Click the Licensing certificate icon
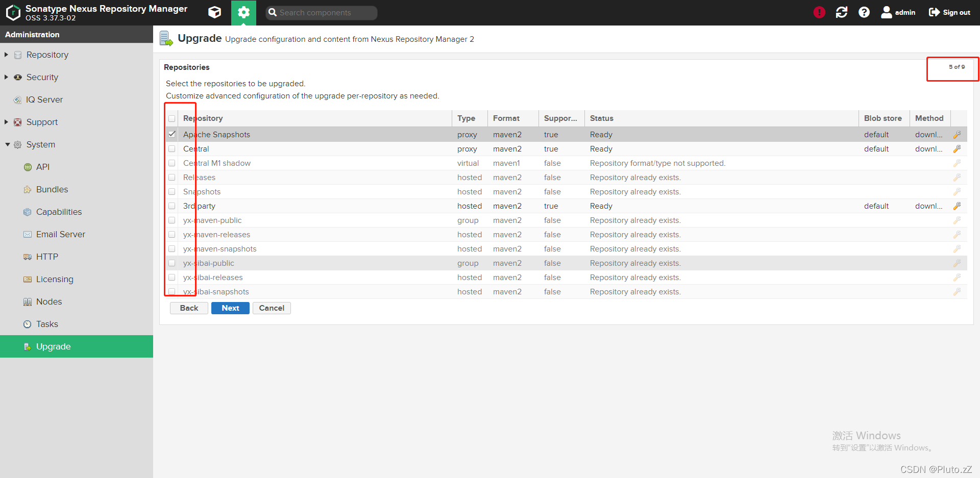Screen dimensions: 980x478 (x=28, y=280)
